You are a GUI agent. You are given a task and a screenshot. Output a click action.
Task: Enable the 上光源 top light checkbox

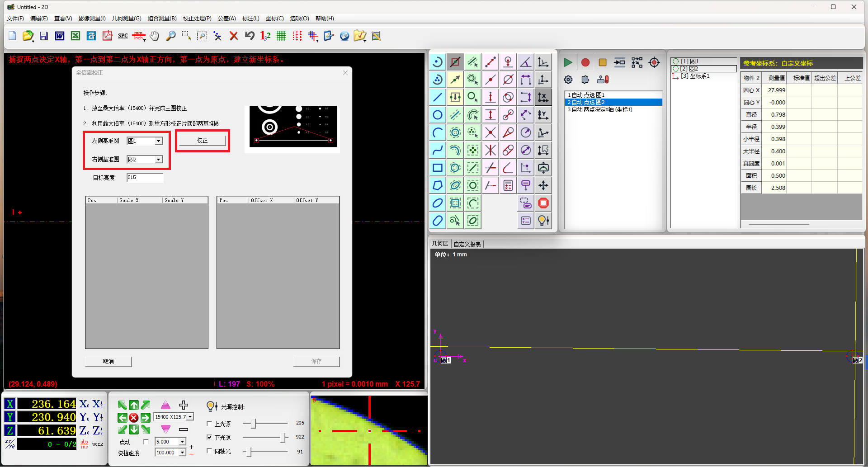click(209, 424)
